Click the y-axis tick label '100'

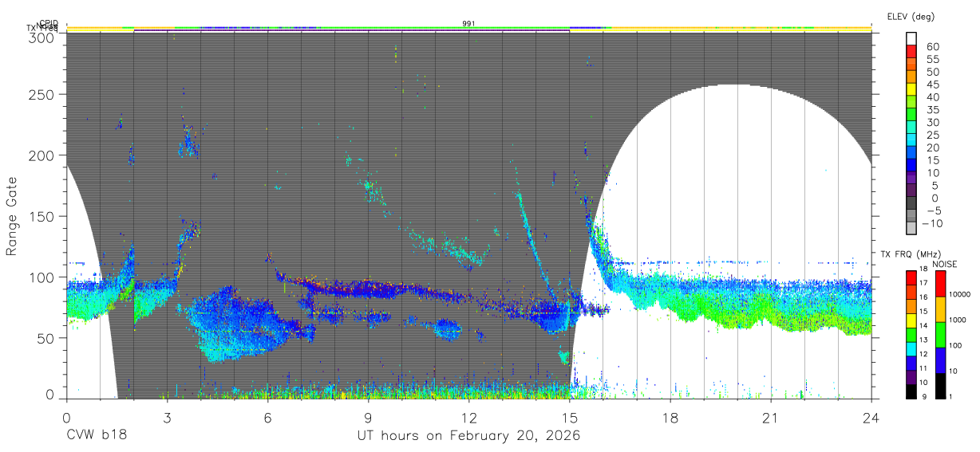(42, 277)
